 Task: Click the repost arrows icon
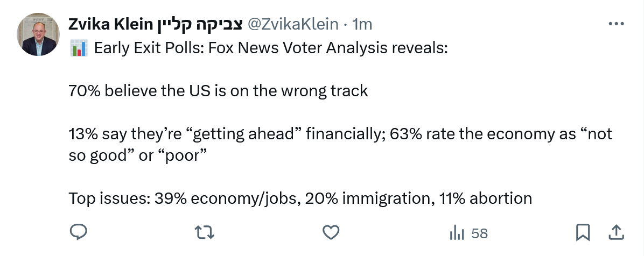[x=205, y=232]
